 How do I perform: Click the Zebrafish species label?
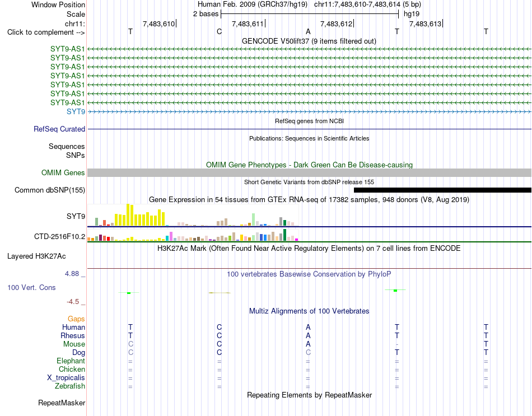(x=70, y=386)
